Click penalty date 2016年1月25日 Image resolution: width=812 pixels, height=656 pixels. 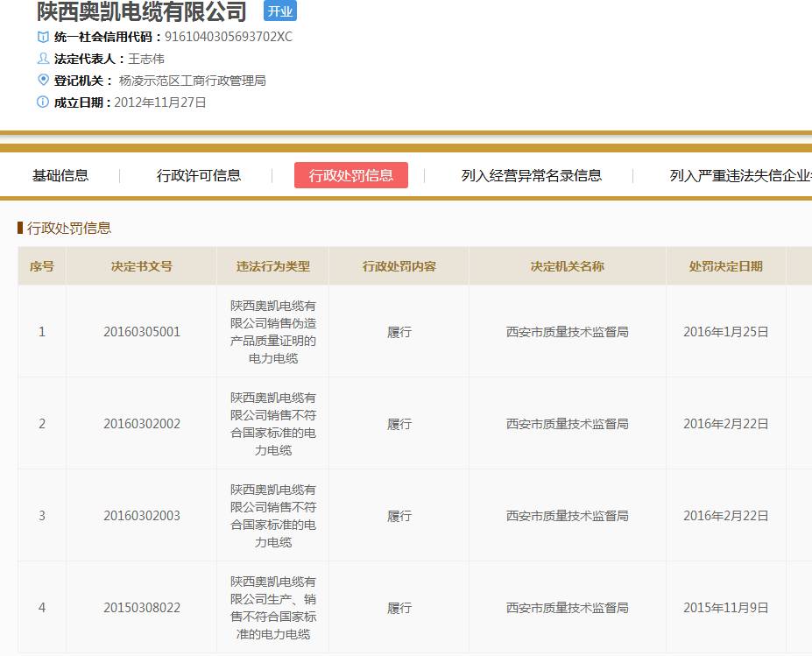[725, 331]
